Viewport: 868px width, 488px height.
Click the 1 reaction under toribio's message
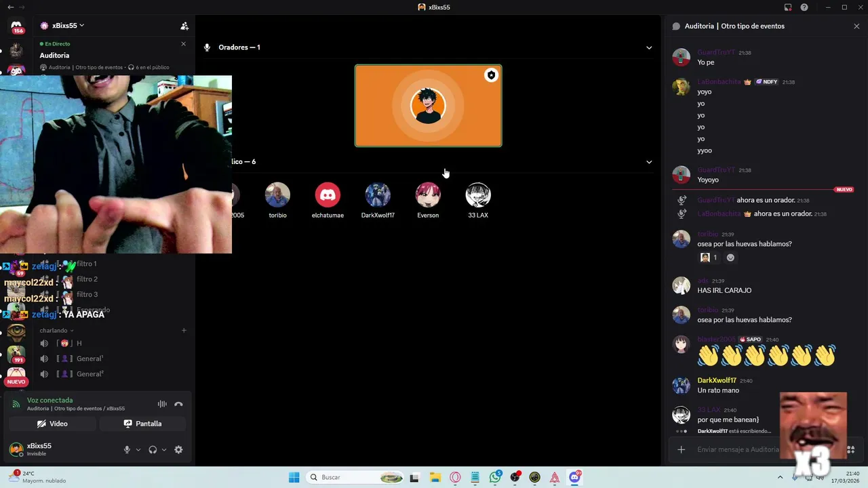(x=709, y=258)
